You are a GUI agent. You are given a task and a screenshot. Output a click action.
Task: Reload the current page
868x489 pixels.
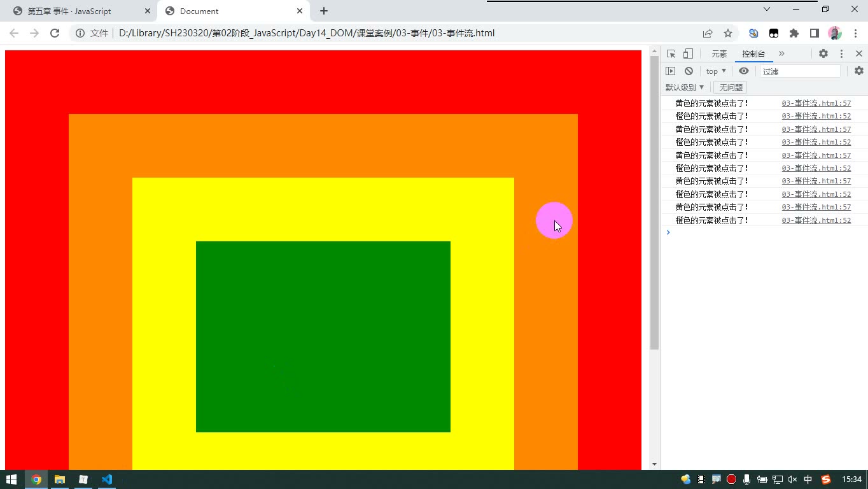[x=55, y=33]
